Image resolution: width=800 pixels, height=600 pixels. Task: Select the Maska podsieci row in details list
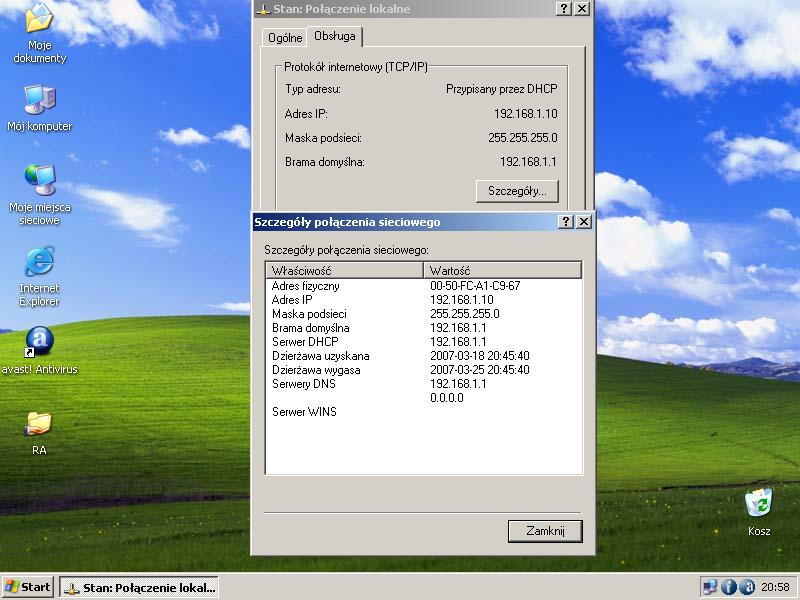(423, 314)
